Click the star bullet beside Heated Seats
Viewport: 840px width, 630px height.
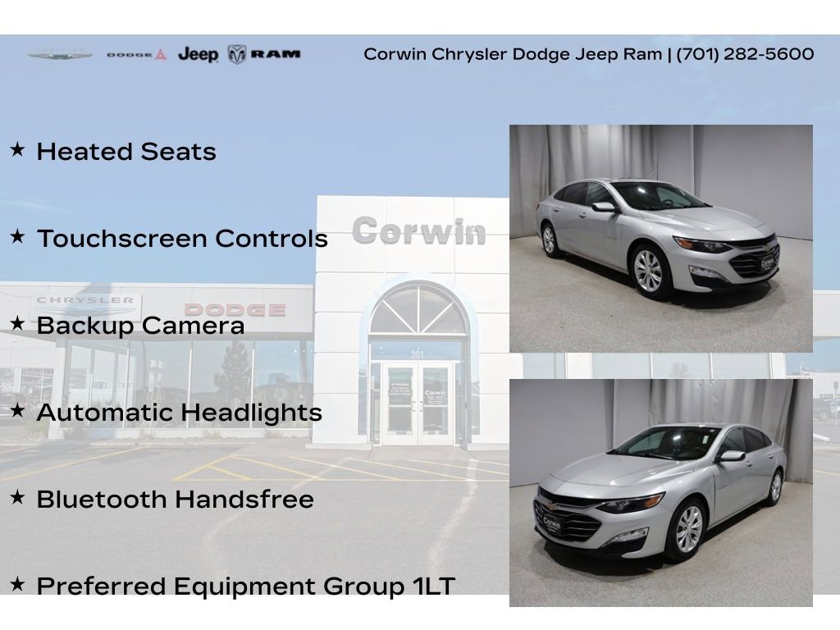[18, 149]
